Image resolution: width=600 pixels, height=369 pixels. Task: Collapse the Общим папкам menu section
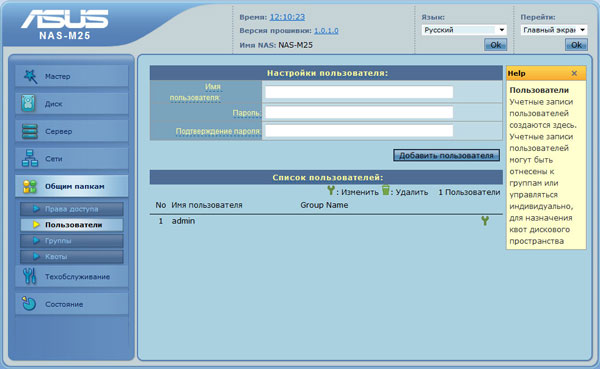[72, 186]
